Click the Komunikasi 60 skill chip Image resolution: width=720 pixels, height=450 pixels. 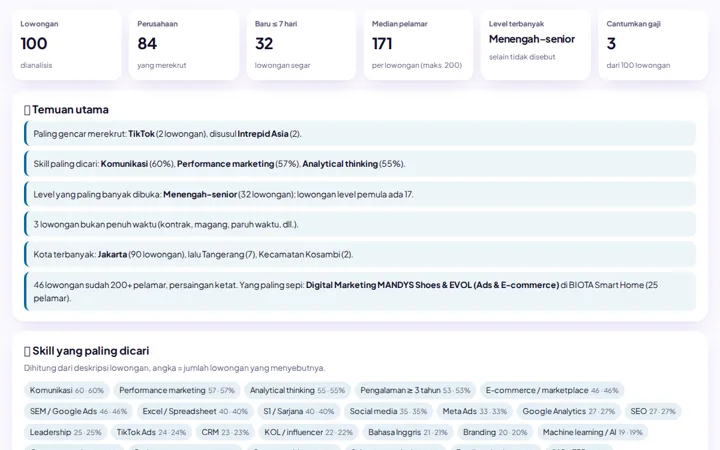67,390
